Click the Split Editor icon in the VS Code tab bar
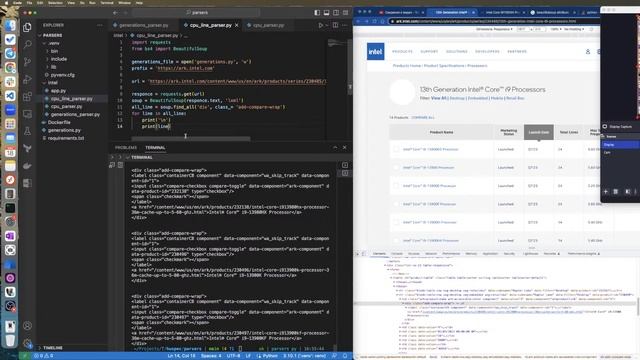Image resolution: width=640 pixels, height=360 pixels. point(336,25)
